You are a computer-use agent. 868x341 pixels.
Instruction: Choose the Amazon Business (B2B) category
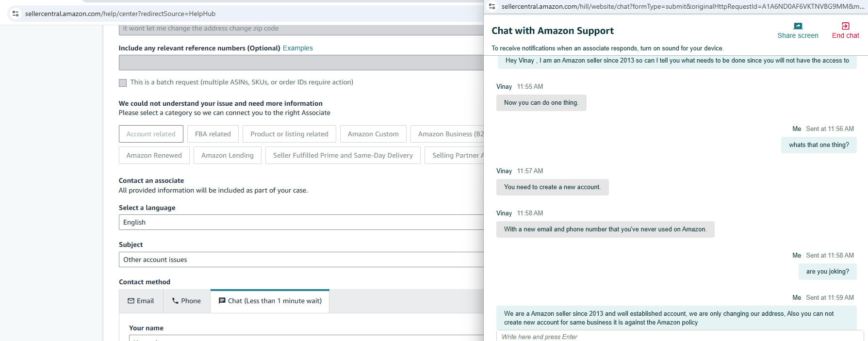tap(447, 134)
